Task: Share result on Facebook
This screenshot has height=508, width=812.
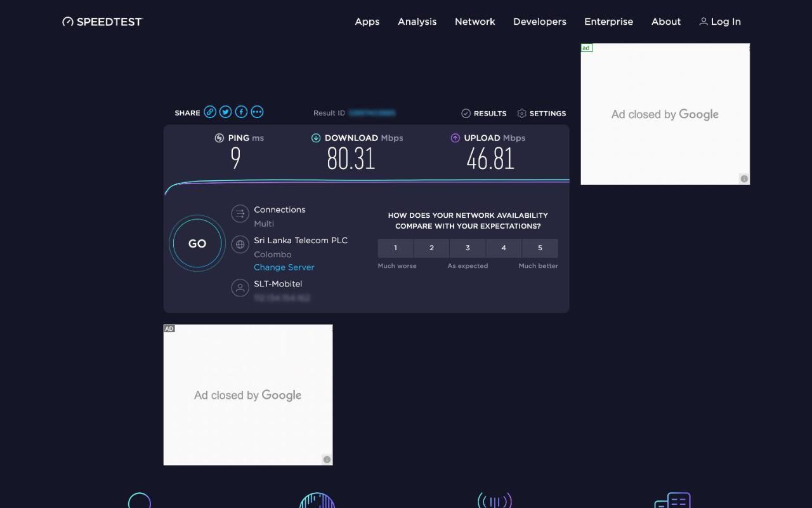Action: [x=242, y=112]
